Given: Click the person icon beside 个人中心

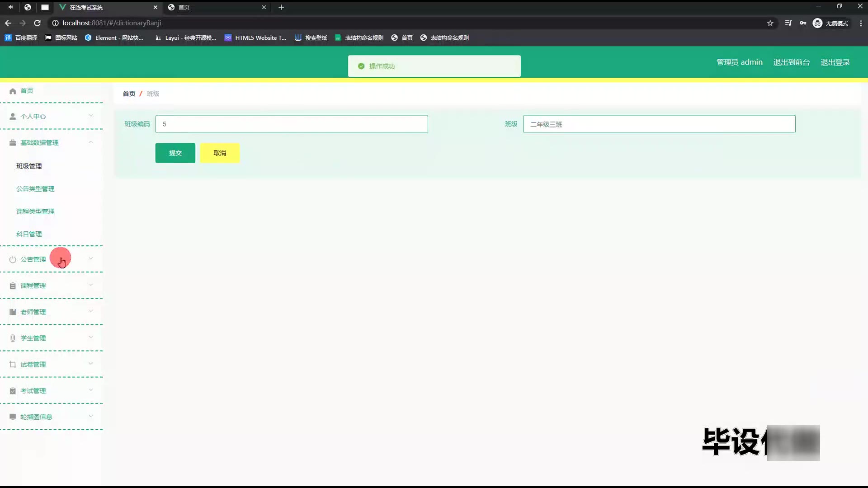Looking at the screenshot, I should (x=13, y=117).
